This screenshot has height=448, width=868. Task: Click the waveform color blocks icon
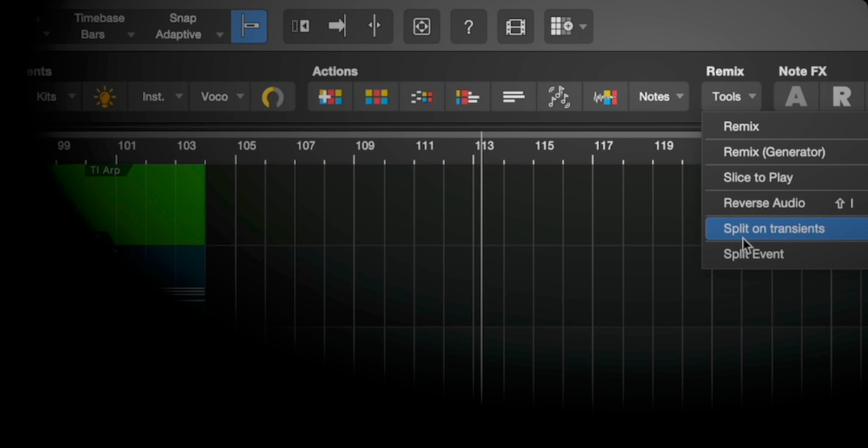[605, 97]
